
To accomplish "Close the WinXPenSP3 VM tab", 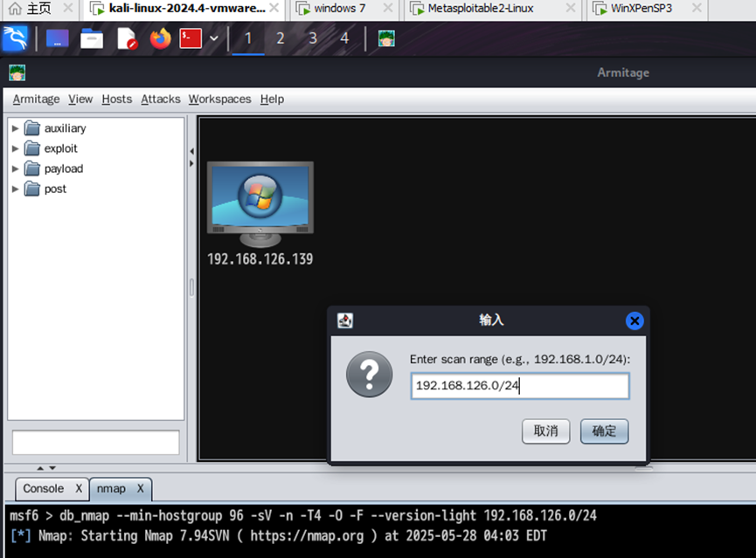I will click(x=697, y=8).
